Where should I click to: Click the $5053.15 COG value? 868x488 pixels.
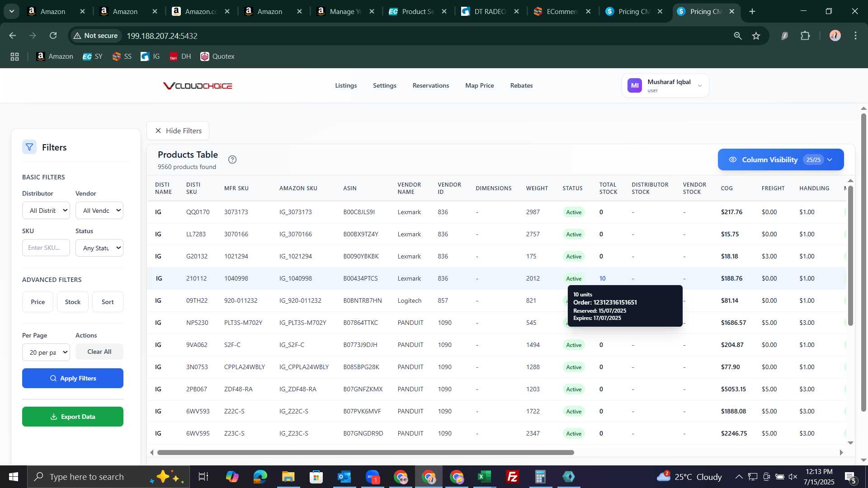coord(733,389)
